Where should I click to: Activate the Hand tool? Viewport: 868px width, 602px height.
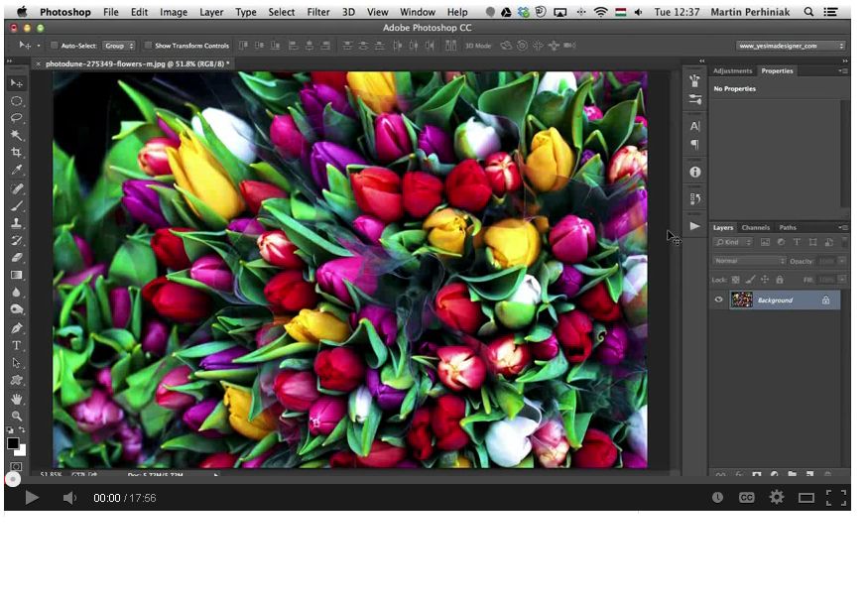click(x=16, y=399)
